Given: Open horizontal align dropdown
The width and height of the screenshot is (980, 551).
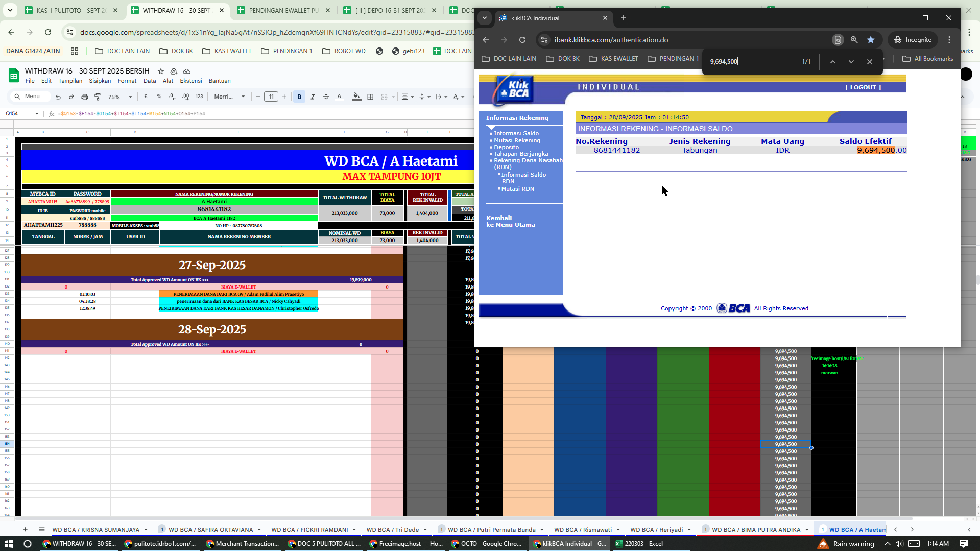Looking at the screenshot, I should click(x=408, y=97).
